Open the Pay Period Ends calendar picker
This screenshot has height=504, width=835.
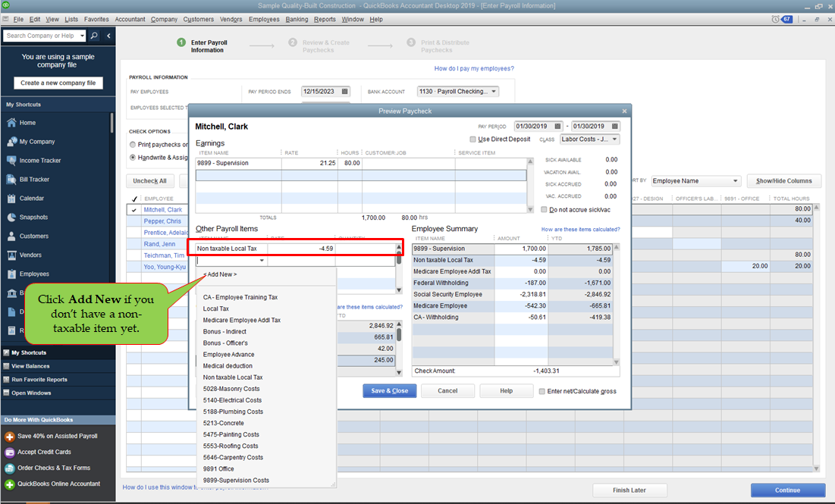tap(344, 92)
